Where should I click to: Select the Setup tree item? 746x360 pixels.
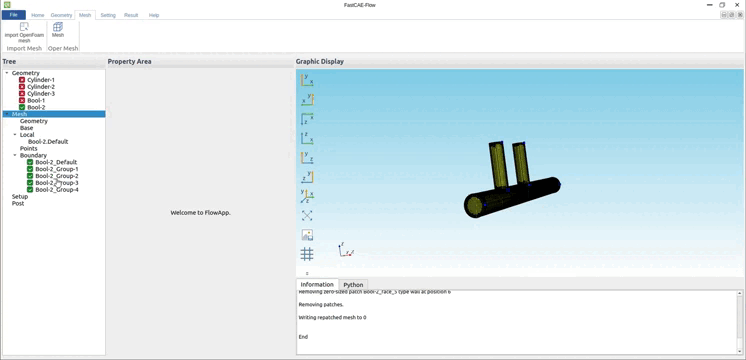point(20,196)
